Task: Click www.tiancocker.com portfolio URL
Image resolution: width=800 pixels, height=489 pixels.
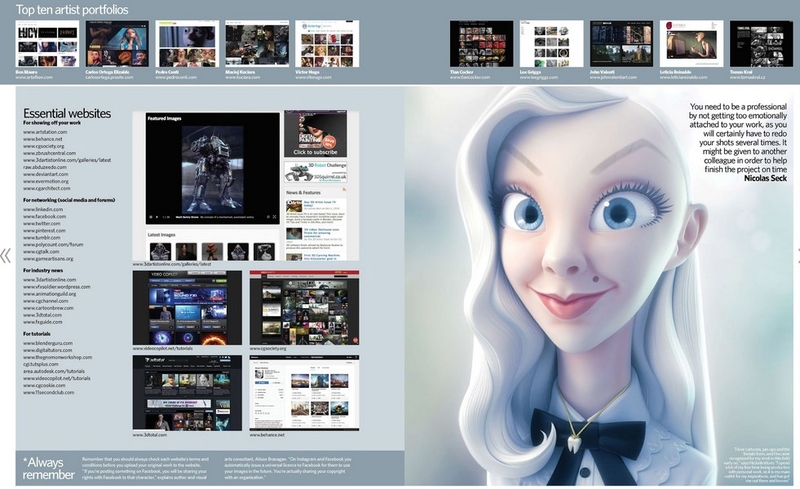Action: 470,77
